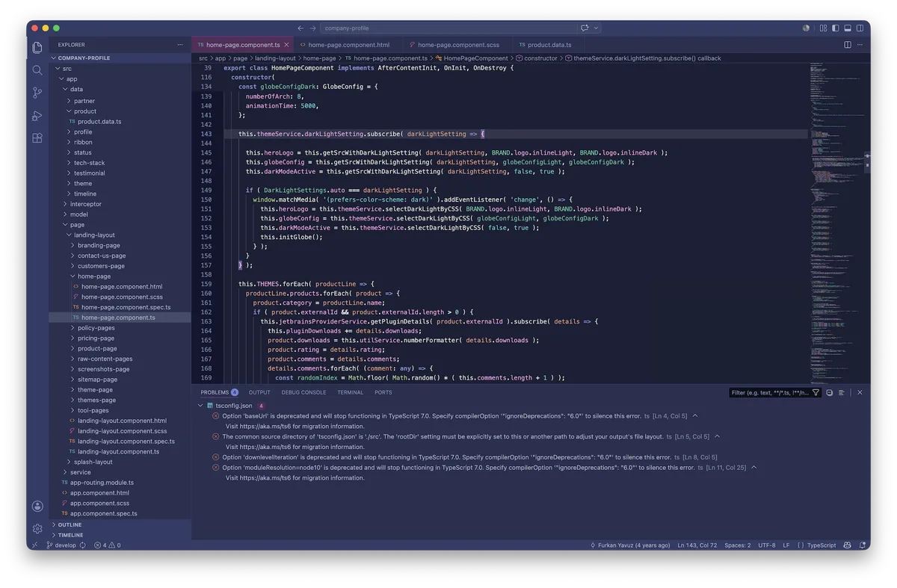The height and width of the screenshot is (588, 897).
Task: Click the develop branch in status bar
Action: coord(61,545)
